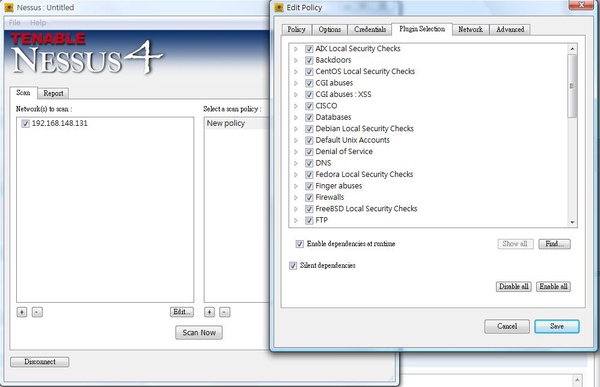Close the Edit Policy dialog

tap(581, 5)
